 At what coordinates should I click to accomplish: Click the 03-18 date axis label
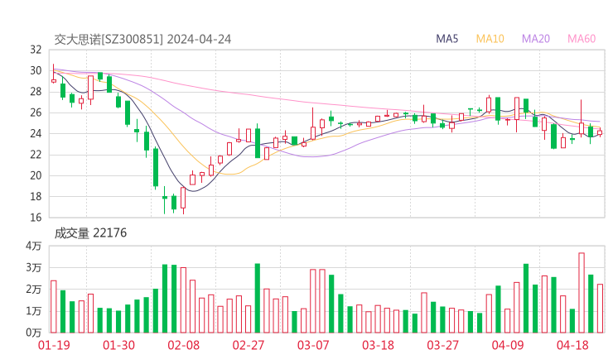pyautogui.click(x=378, y=345)
